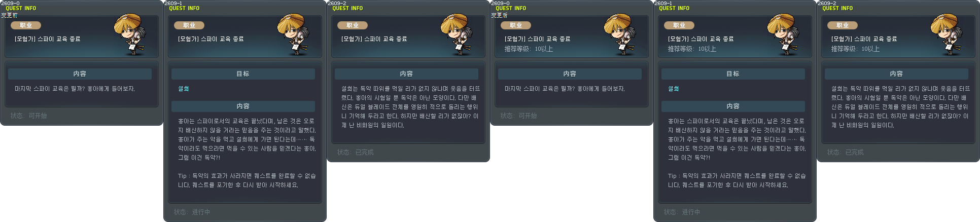Click the QUEST INFO title of the 变更前 panel
The width and height of the screenshot is (980, 222).
pyautogui.click(x=21, y=9)
